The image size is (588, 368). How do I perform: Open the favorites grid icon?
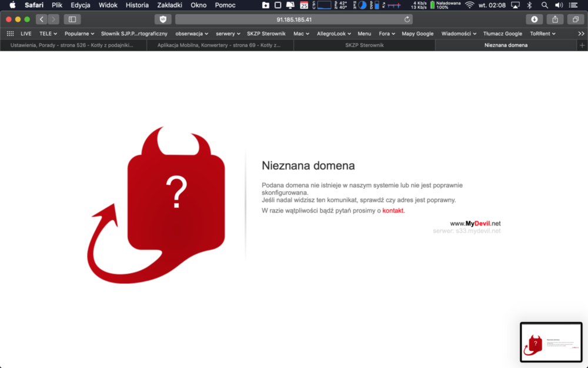coord(10,34)
